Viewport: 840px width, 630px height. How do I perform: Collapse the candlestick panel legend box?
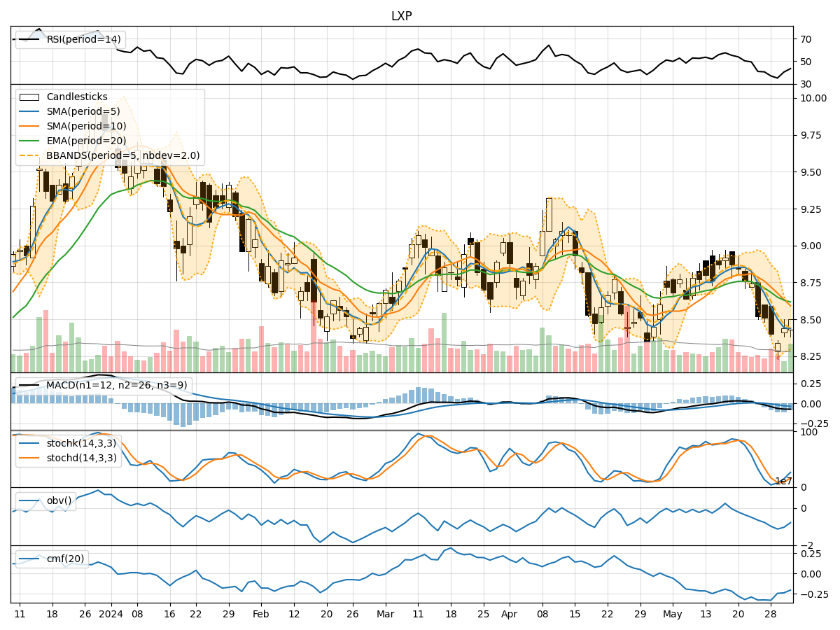pos(108,128)
